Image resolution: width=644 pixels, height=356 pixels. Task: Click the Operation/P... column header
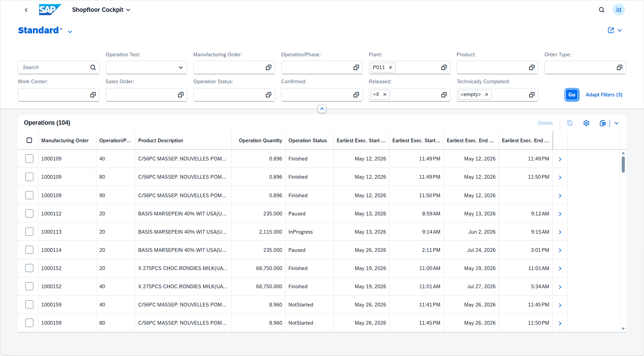point(115,141)
